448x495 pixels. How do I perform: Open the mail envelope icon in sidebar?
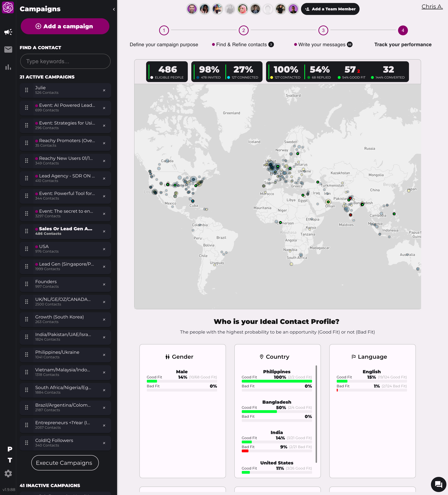click(8, 50)
